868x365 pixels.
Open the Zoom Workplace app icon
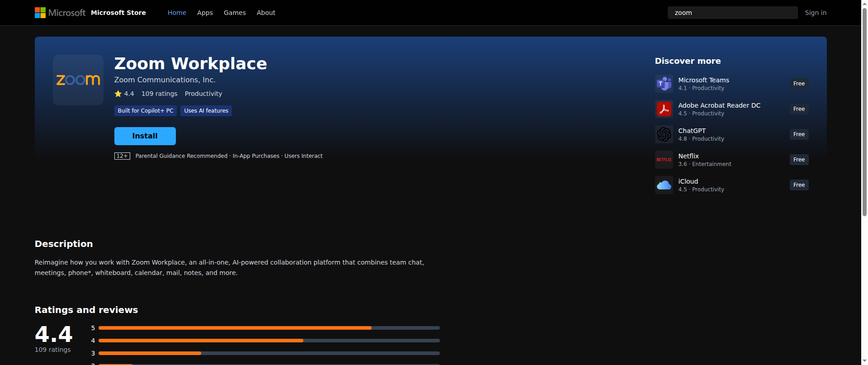pyautogui.click(x=78, y=80)
